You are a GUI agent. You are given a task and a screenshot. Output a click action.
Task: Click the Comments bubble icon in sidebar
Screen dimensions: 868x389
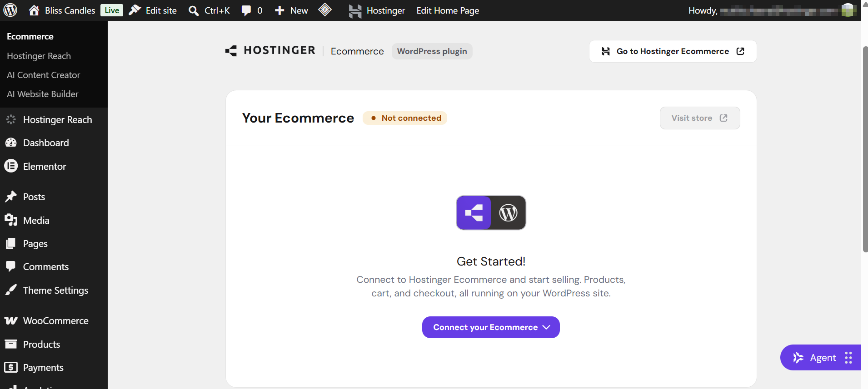tap(11, 266)
